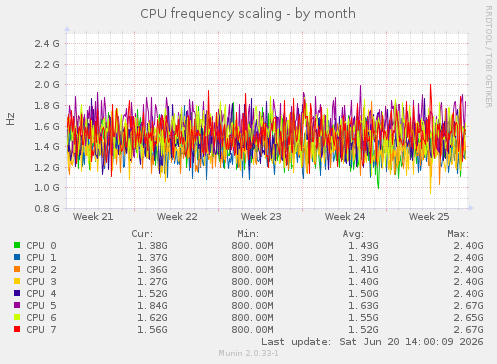Image resolution: width=497 pixels, height=364 pixels.
Task: Click CPU 3 current value 1.27G
Action: (152, 282)
